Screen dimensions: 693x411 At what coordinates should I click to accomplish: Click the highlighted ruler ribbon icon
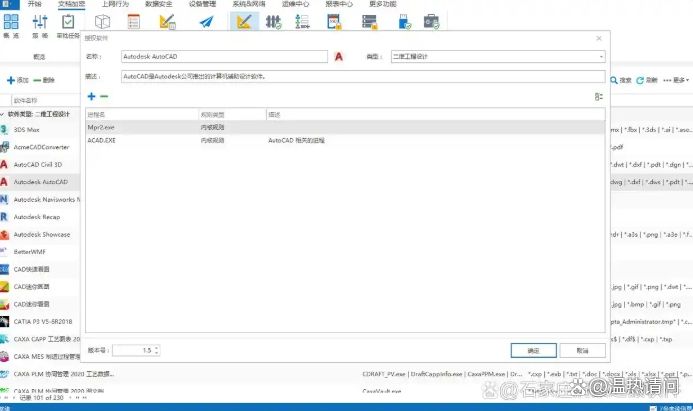click(x=244, y=21)
